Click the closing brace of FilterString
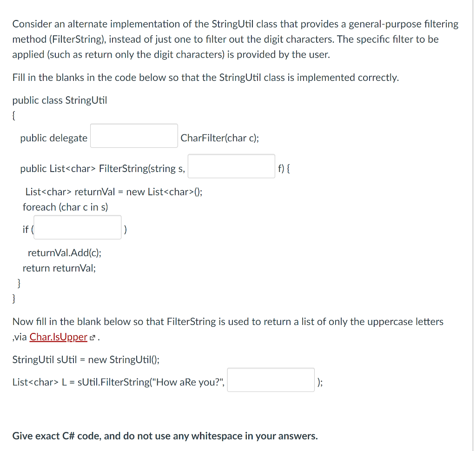The height and width of the screenshot is (451, 476). [18, 283]
